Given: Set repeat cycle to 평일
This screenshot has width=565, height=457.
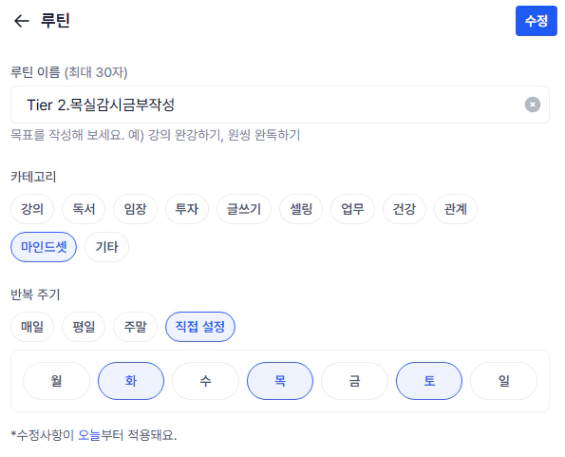Looking at the screenshot, I should [x=84, y=327].
